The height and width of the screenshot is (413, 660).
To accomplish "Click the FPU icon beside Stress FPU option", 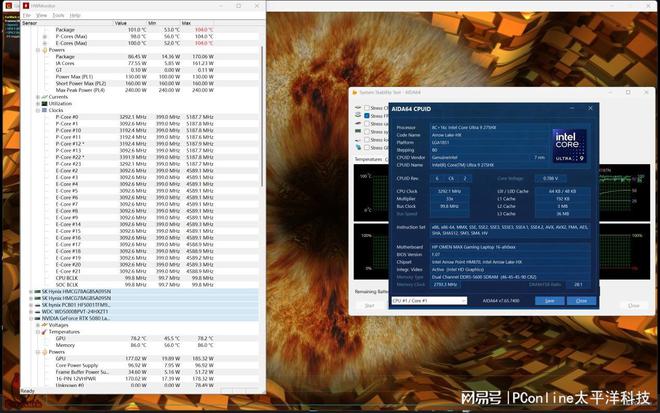I will [x=358, y=115].
